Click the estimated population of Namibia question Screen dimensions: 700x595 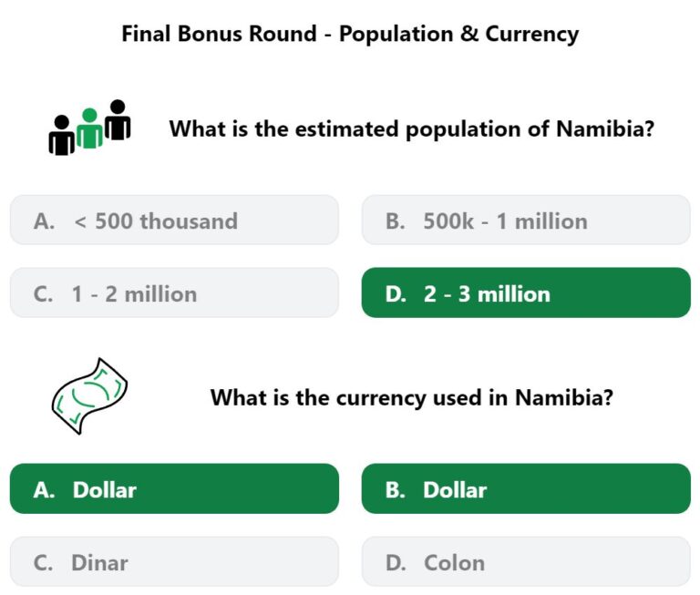click(412, 129)
